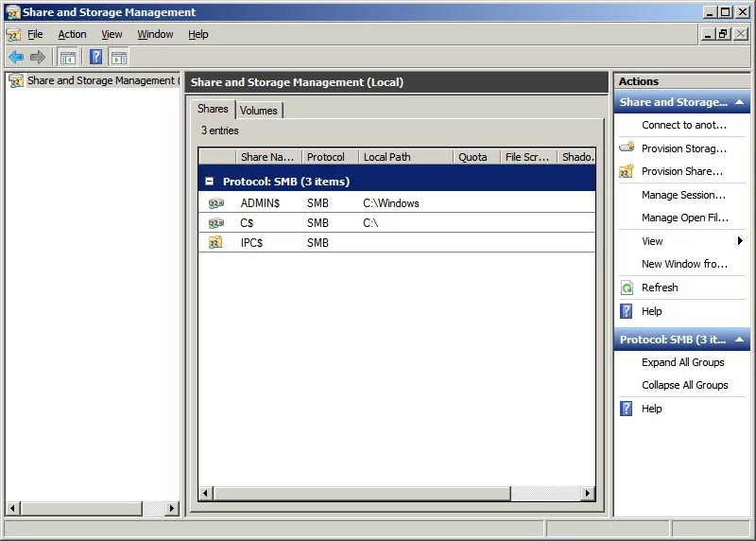The height and width of the screenshot is (541, 756).
Task: Click Provision Share action
Action: [681, 171]
